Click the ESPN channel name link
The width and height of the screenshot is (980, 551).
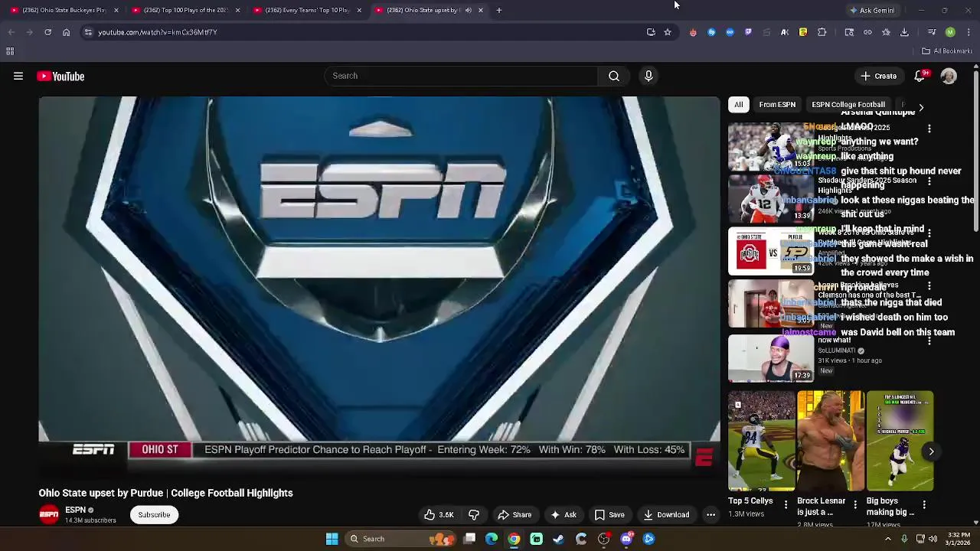75,510
